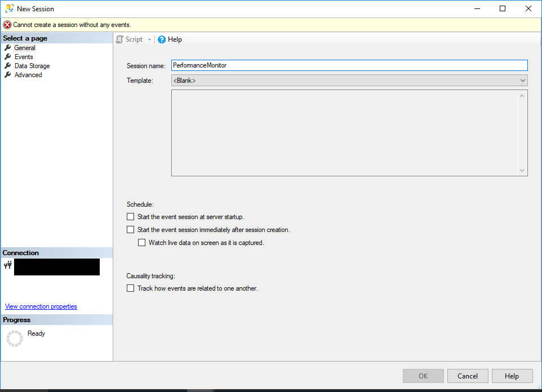The height and width of the screenshot is (392, 542).
Task: Enable starting the event session at server startup
Action: click(130, 216)
